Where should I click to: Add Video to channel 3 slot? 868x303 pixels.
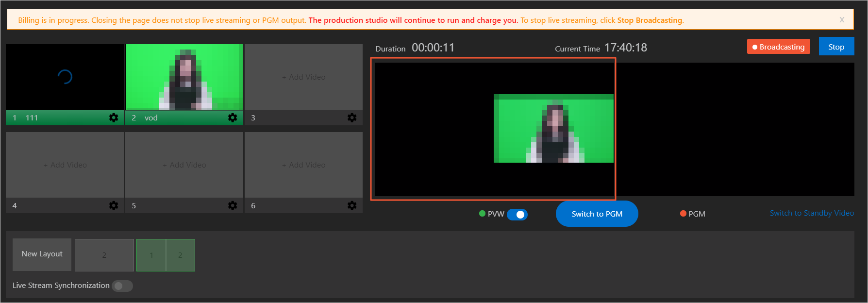point(303,77)
